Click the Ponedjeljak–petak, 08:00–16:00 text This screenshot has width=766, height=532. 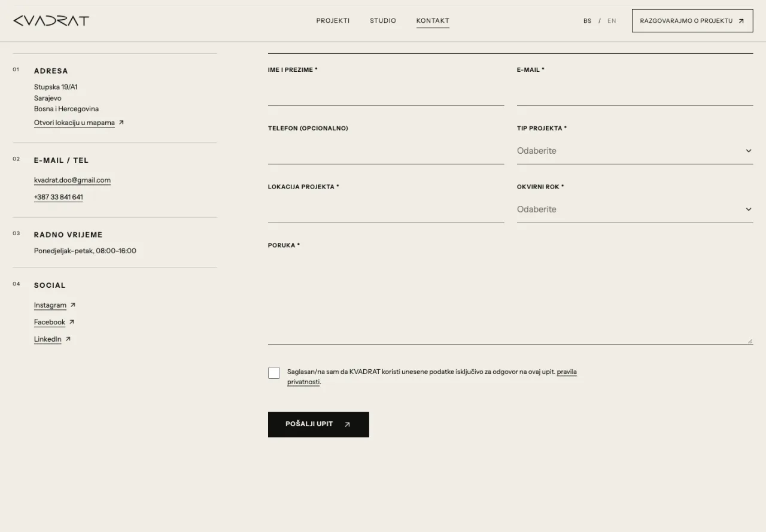(x=85, y=251)
